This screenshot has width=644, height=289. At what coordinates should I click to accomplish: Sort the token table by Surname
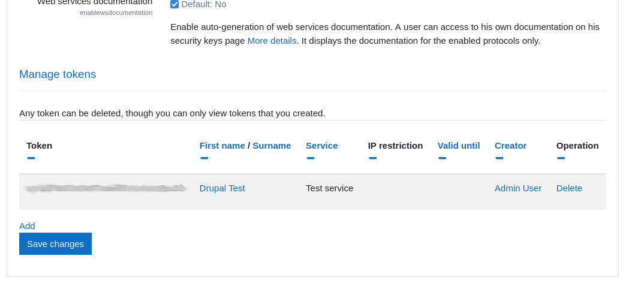pos(272,146)
